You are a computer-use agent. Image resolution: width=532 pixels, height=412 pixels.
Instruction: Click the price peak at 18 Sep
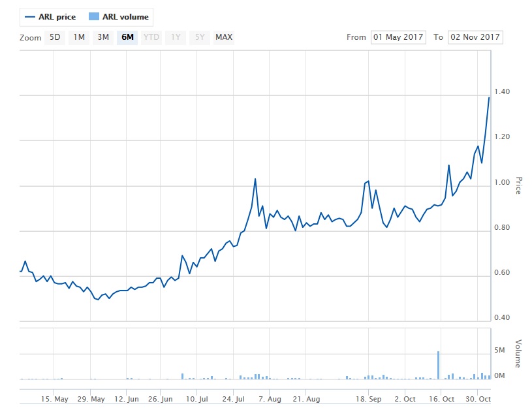click(369, 181)
